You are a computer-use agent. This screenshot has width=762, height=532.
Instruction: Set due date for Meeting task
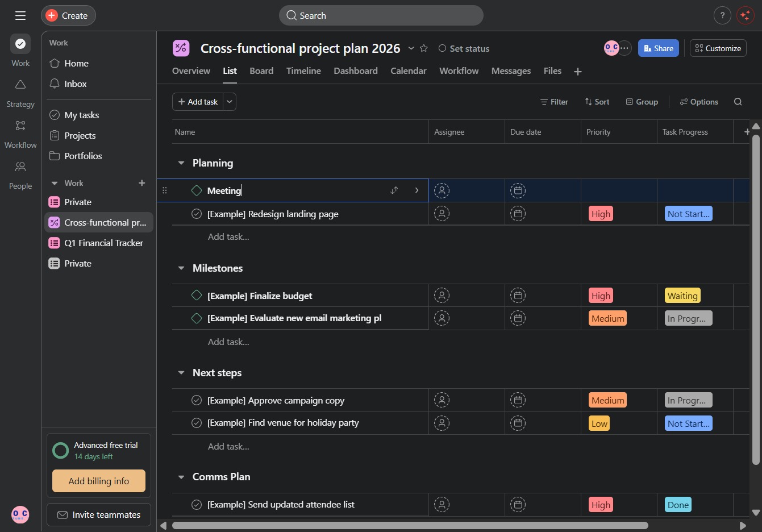[x=518, y=191]
